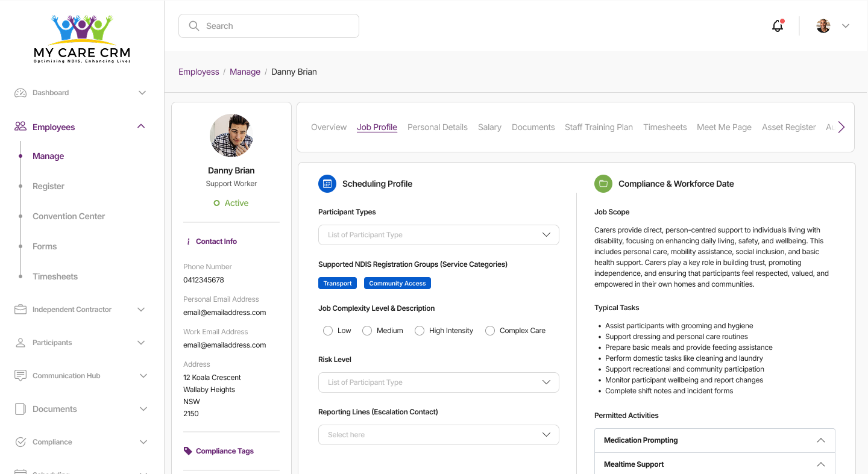Screen dimensions: 868x474
Task: Collapse the Employees sidebar section chevron
Action: point(141,126)
